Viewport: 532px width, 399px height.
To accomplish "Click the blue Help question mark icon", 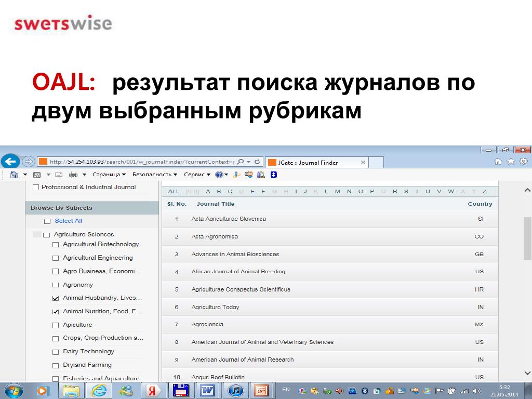I will click(219, 175).
